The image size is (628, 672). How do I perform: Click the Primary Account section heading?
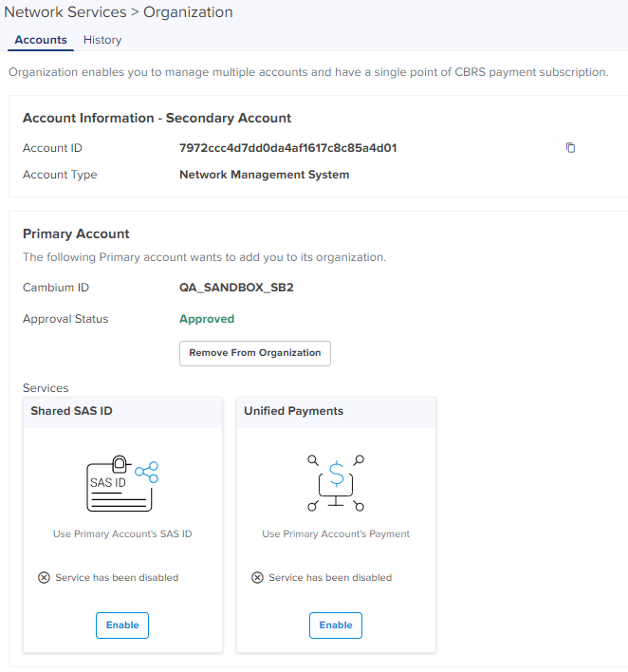coord(76,233)
